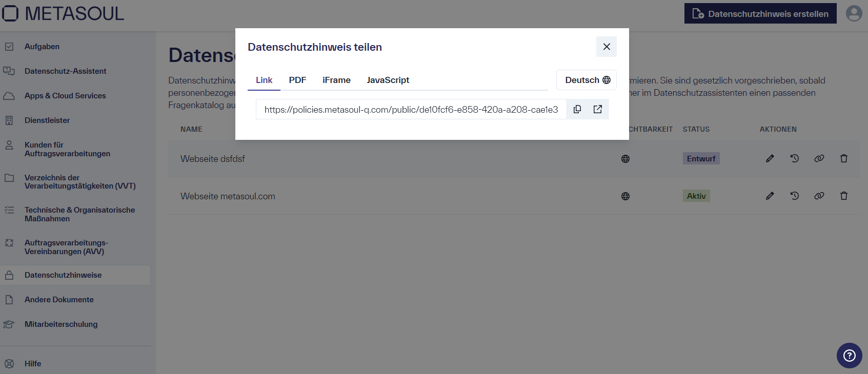Share link icon for Webseite metasoul.com

819,196
